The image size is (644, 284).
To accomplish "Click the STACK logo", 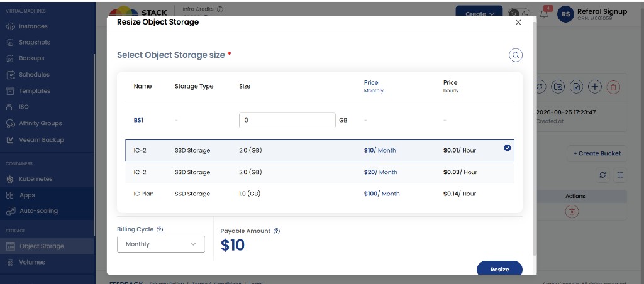I will pyautogui.click(x=138, y=13).
